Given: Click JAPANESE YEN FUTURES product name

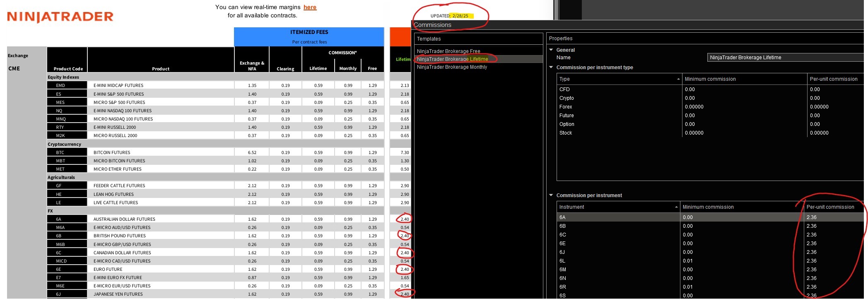Looking at the screenshot, I should [x=118, y=294].
